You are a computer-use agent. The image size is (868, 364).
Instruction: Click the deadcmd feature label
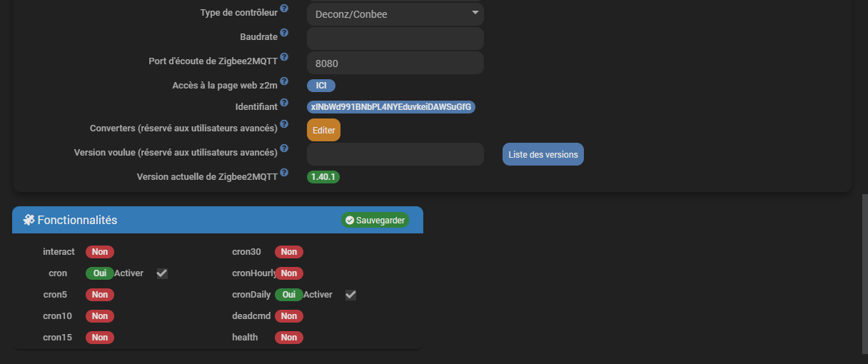point(251,316)
